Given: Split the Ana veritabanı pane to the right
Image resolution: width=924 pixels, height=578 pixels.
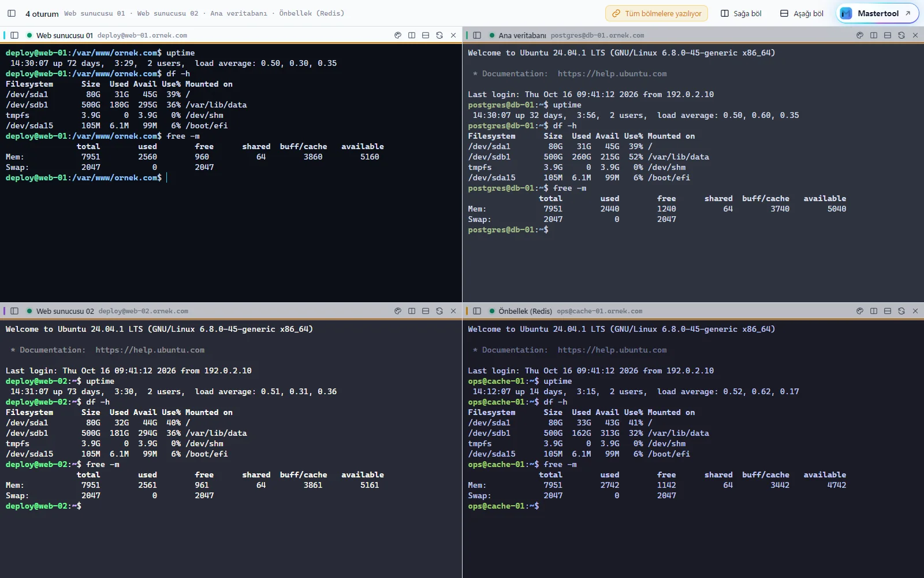Looking at the screenshot, I should point(874,35).
